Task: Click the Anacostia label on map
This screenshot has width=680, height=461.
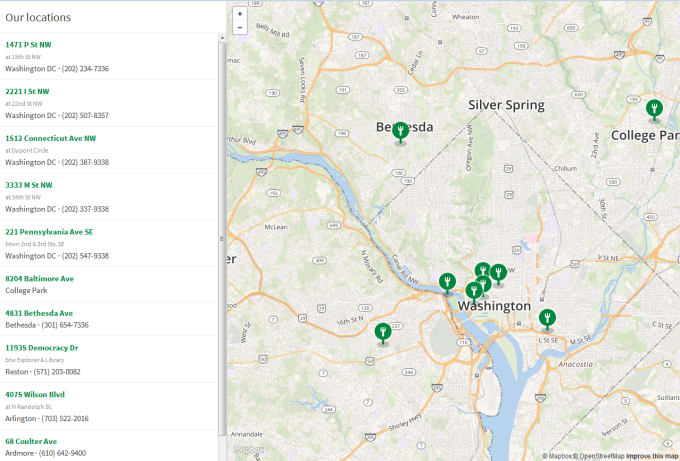Action: [x=575, y=364]
